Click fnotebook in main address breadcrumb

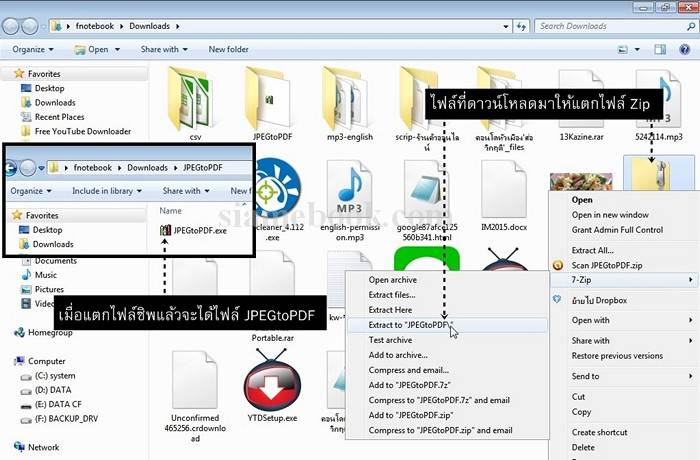point(95,26)
